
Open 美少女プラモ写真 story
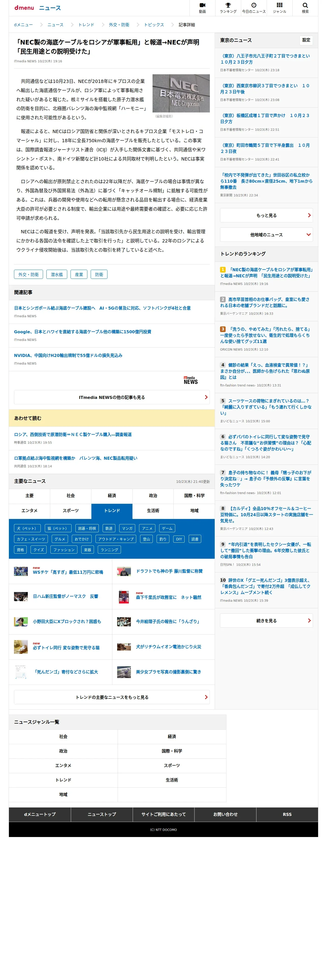(x=169, y=672)
